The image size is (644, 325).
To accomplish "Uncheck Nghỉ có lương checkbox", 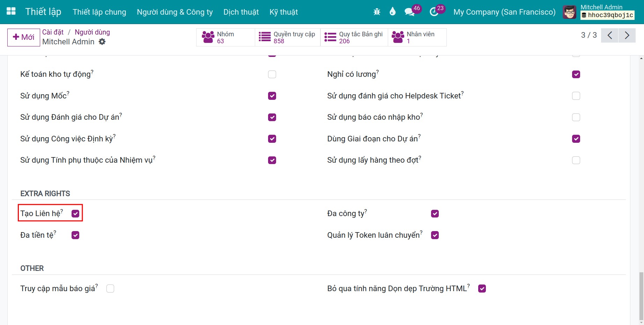I will 576,74.
